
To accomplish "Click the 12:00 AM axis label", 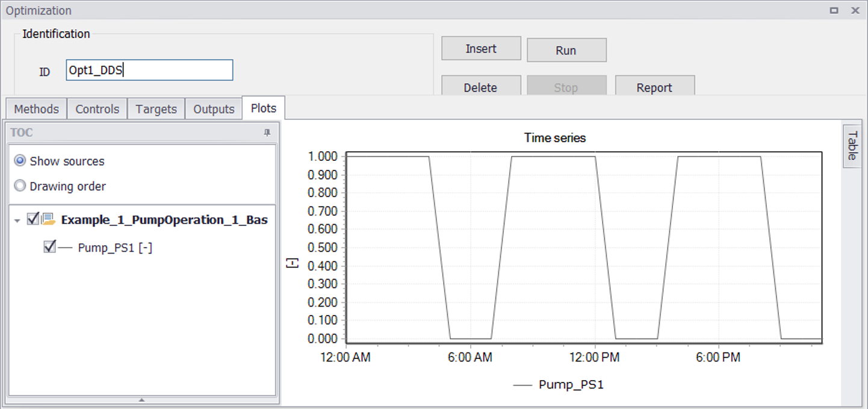I will point(346,357).
